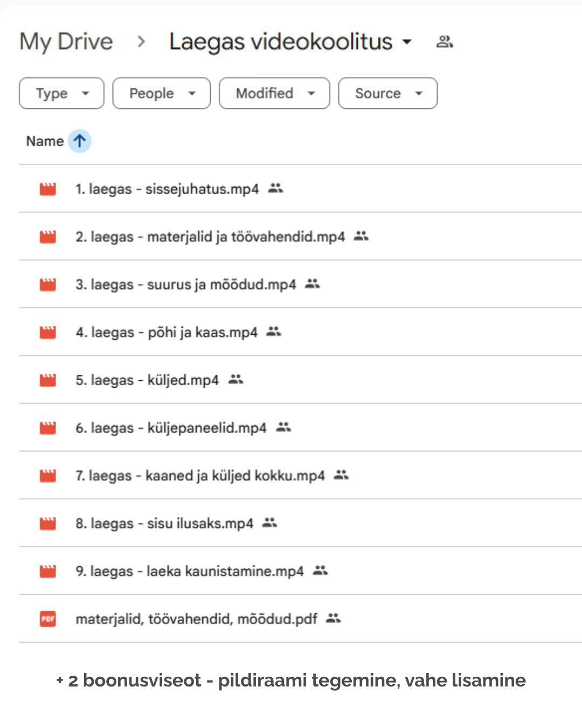
Task: Open the Modified filter dropdown
Action: tap(274, 93)
